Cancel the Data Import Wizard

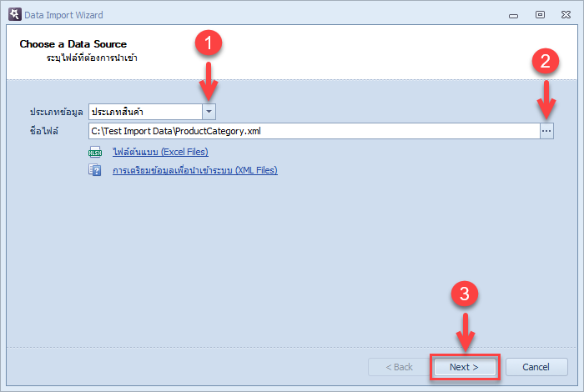pos(536,367)
